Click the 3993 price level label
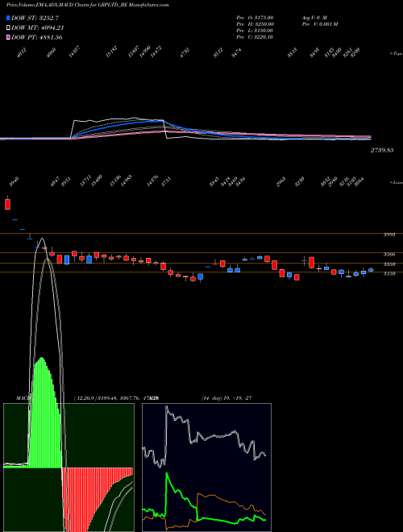This screenshot has width=403, height=532. pyautogui.click(x=389, y=235)
